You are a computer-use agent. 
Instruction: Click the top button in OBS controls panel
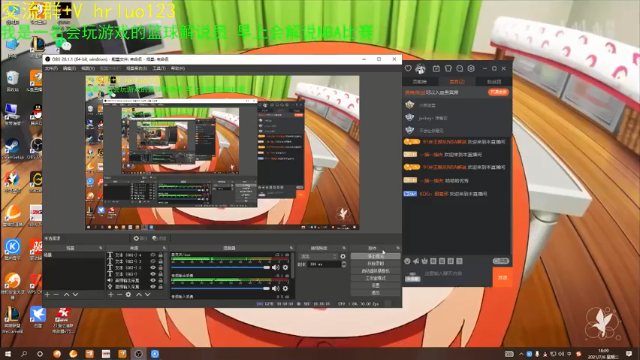click(375, 256)
